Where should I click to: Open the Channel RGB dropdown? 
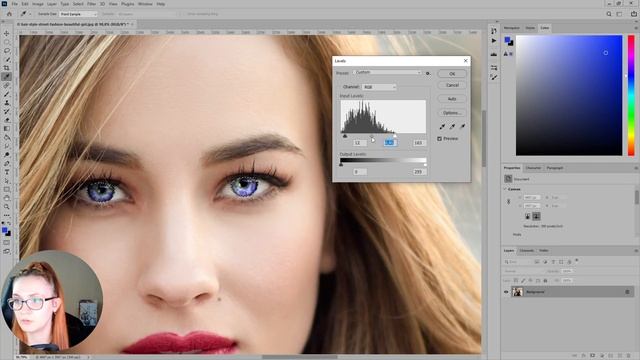(x=379, y=87)
